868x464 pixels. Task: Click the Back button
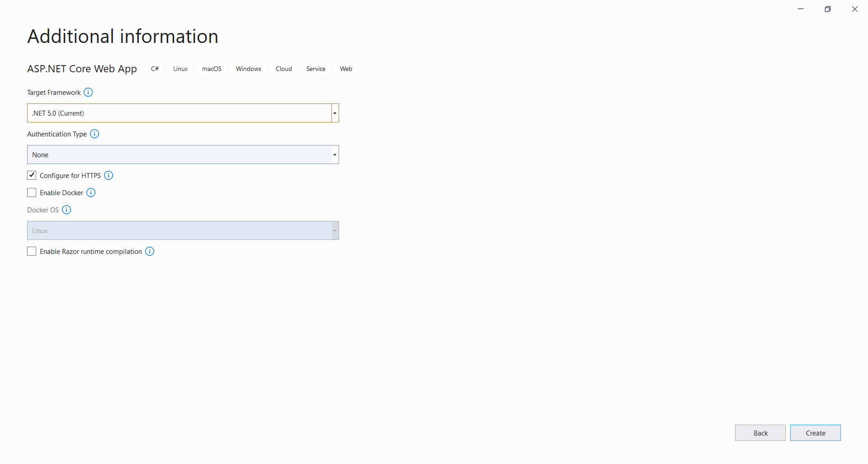coord(760,433)
